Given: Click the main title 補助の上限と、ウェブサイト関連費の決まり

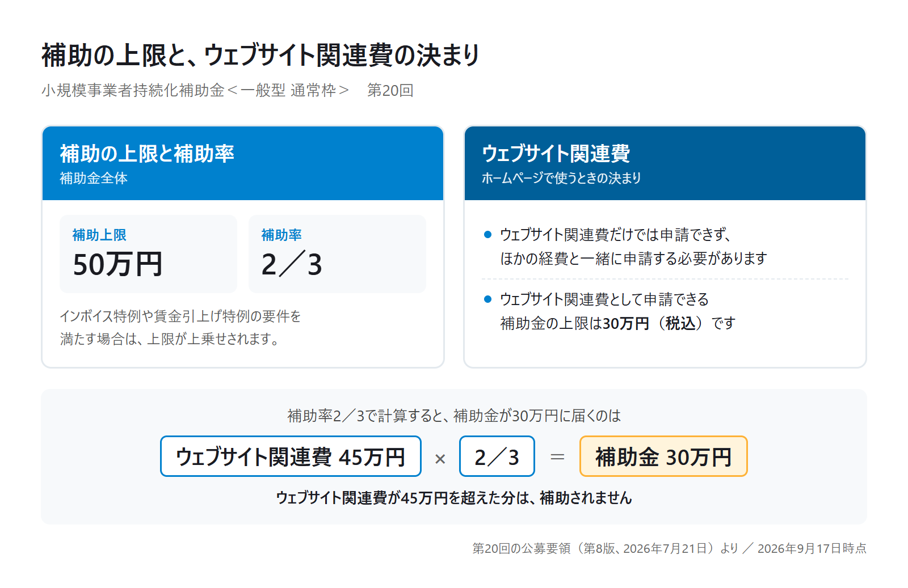Looking at the screenshot, I should [260, 56].
